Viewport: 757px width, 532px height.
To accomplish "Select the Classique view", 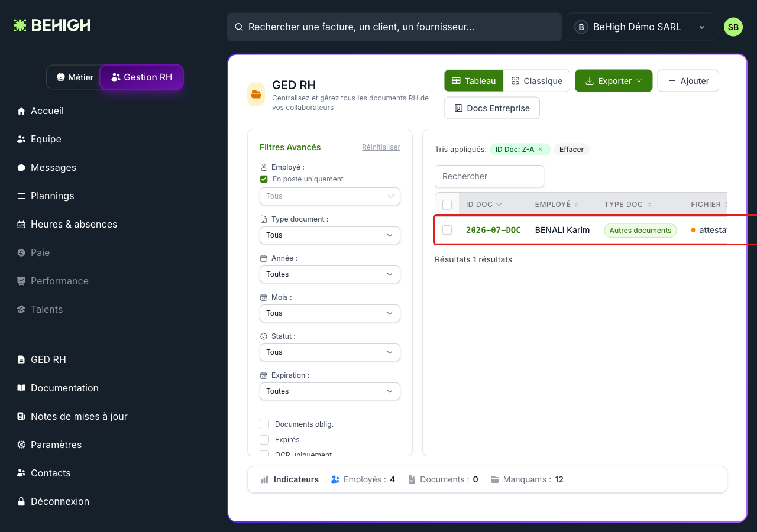I will 537,81.
